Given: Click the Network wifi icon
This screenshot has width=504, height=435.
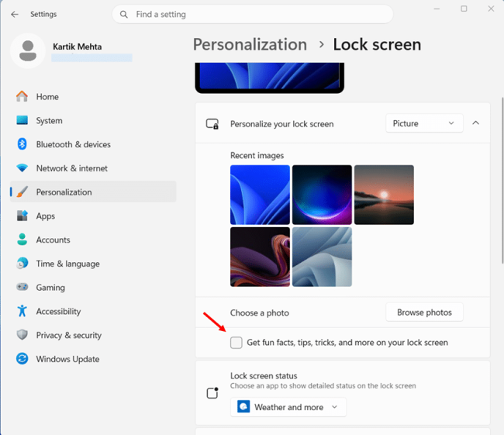Looking at the screenshot, I should coord(22,167).
